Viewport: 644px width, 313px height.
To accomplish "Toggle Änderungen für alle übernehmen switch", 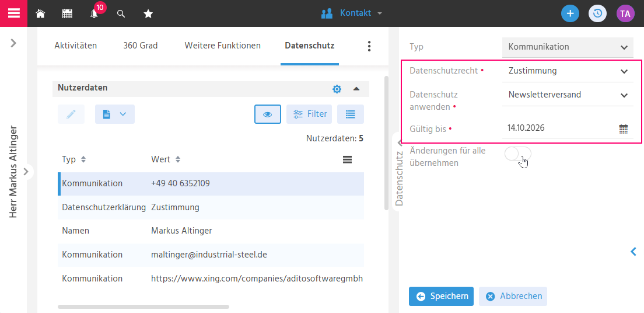I will point(518,154).
